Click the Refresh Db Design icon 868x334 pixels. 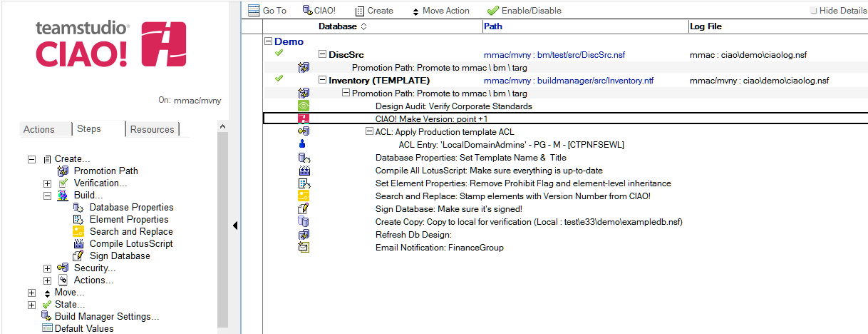pyautogui.click(x=304, y=234)
